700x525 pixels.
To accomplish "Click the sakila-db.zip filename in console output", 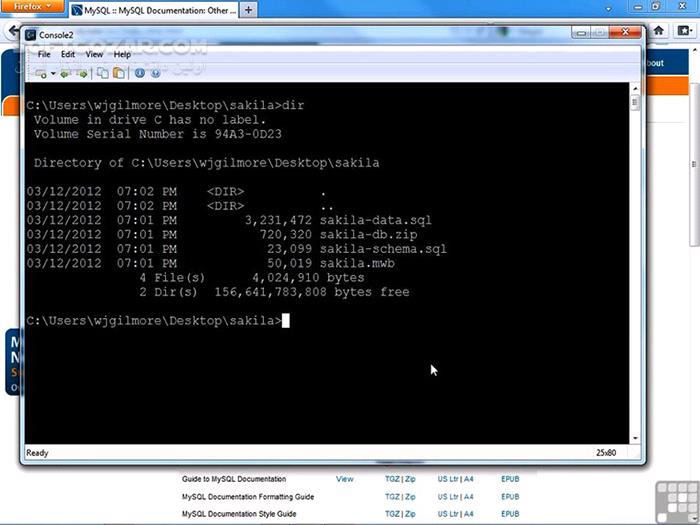I will coord(368,234).
